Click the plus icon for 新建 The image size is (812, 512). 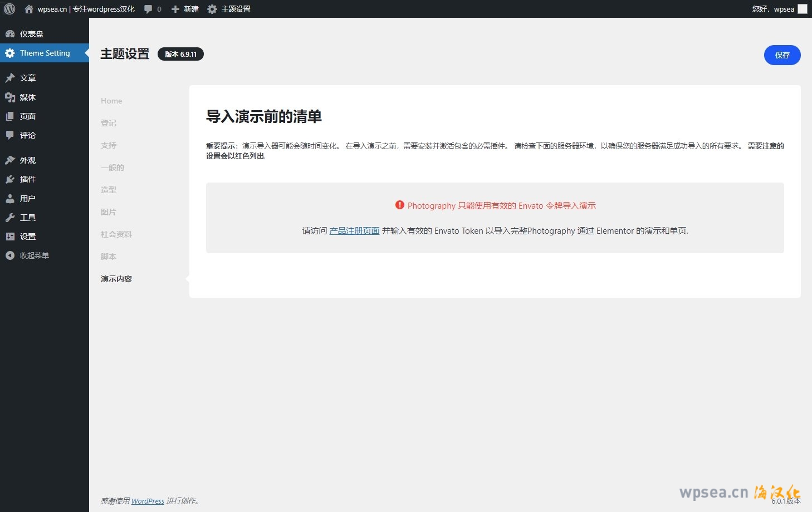175,9
